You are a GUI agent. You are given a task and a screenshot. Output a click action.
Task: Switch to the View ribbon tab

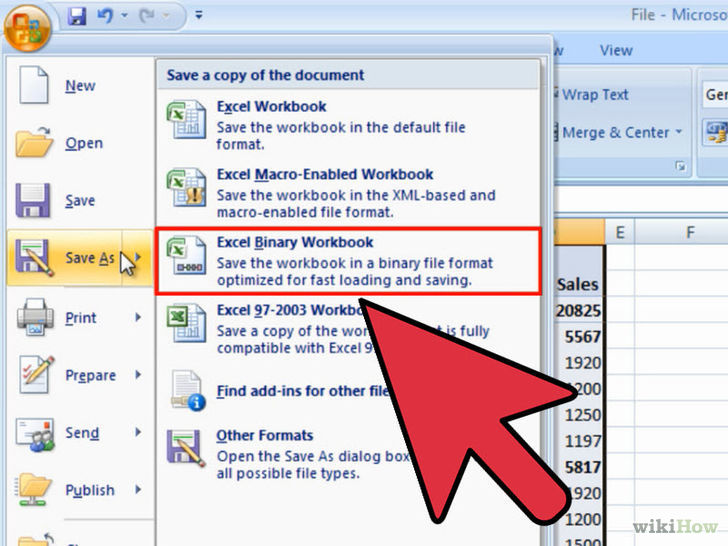click(x=616, y=50)
